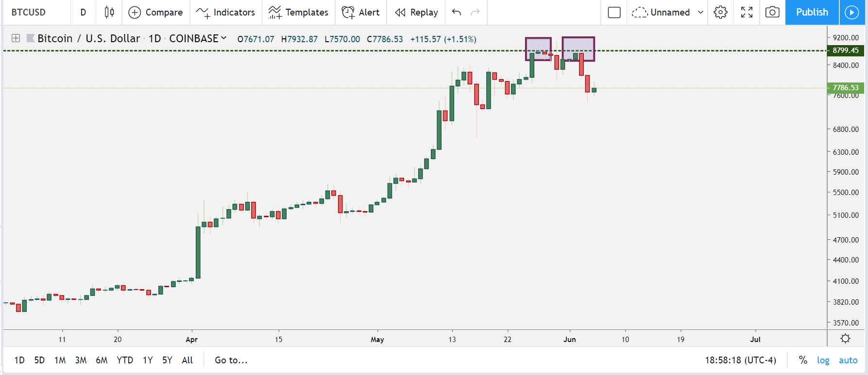Open axis settings gear at bottom right
The height and width of the screenshot is (375, 868).
[x=845, y=339]
